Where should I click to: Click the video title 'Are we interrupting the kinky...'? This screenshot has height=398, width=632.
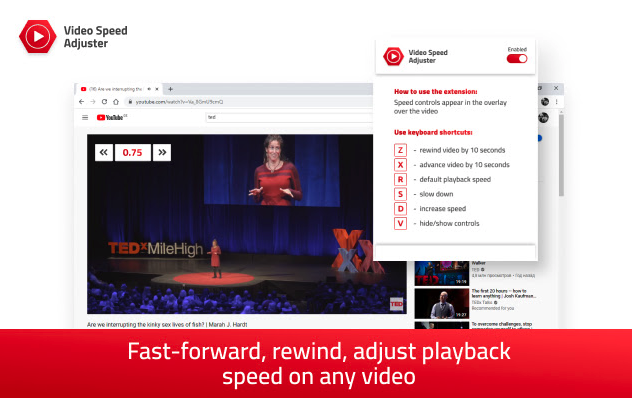pyautogui.click(x=167, y=324)
